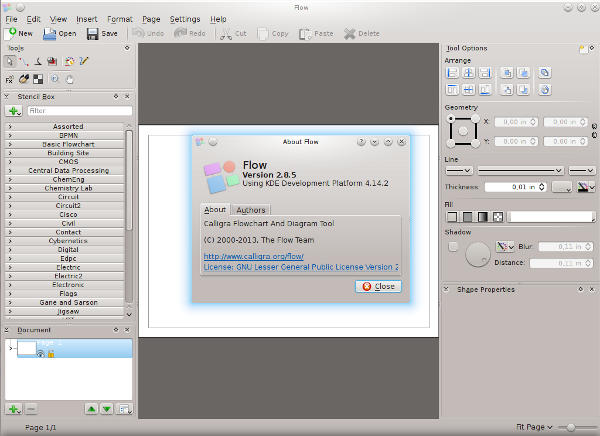600x436 pixels.
Task: Expand the BPMN stencil category
Action: coord(65,136)
